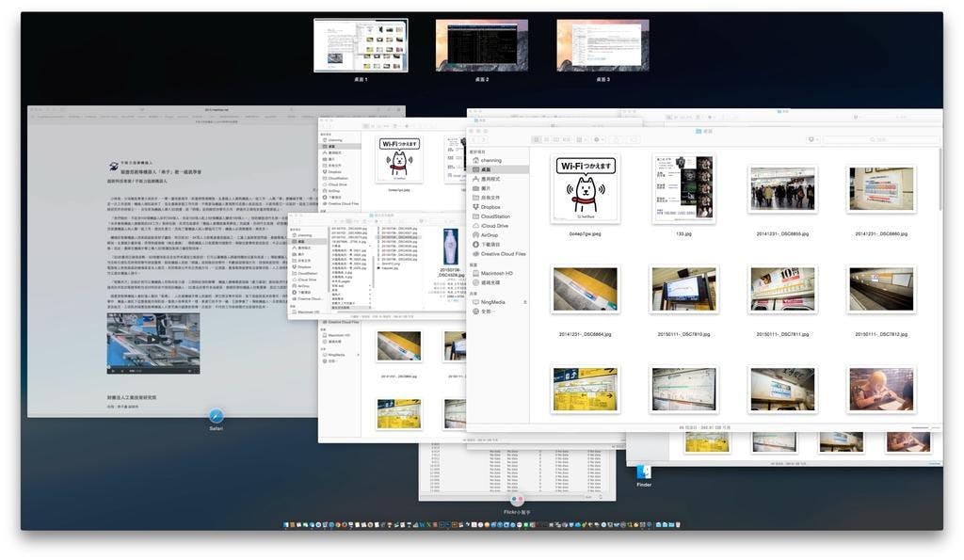Open the channing home folder in sidebar
The image size is (964, 560).
pos(491,161)
